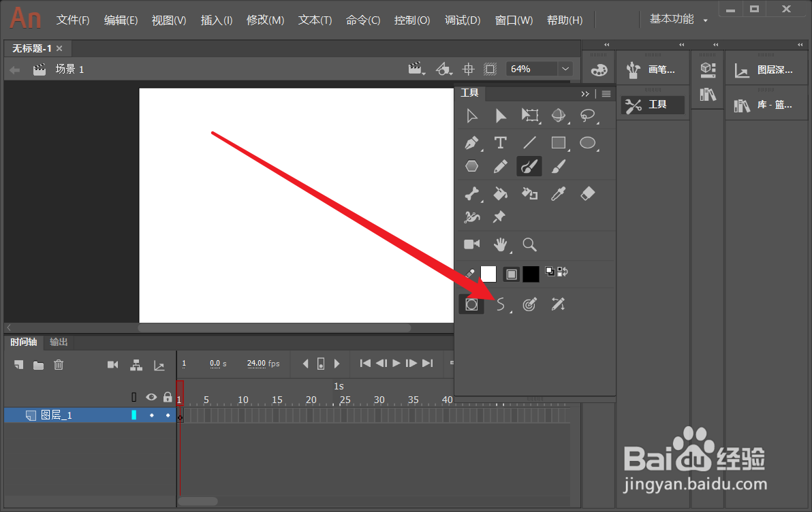The width and height of the screenshot is (812, 512).
Task: Select the Eyedropper tool
Action: (559, 193)
